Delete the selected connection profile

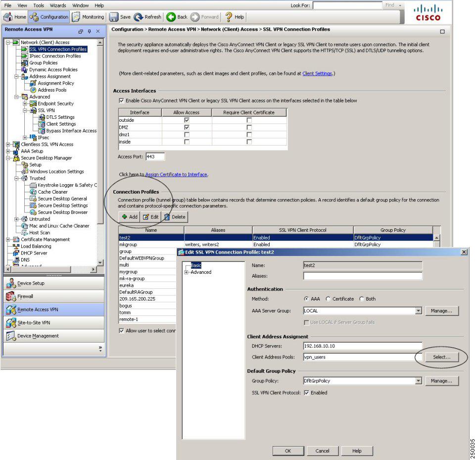pos(175,217)
